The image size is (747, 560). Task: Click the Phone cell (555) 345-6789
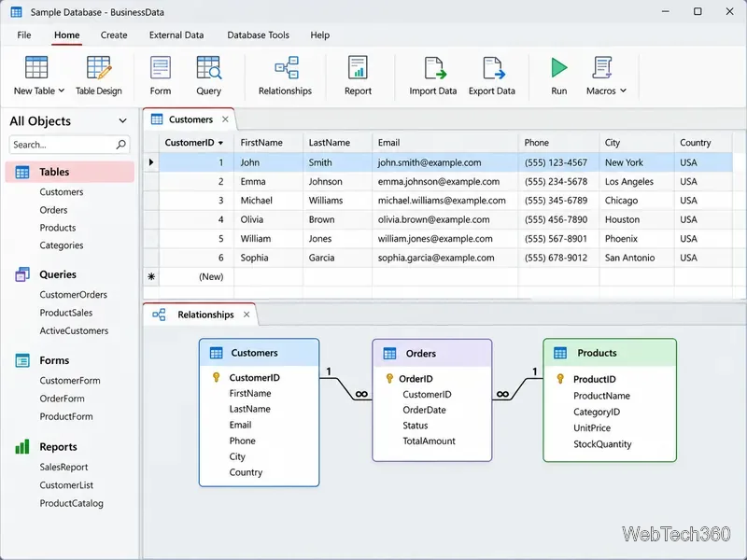(x=558, y=201)
